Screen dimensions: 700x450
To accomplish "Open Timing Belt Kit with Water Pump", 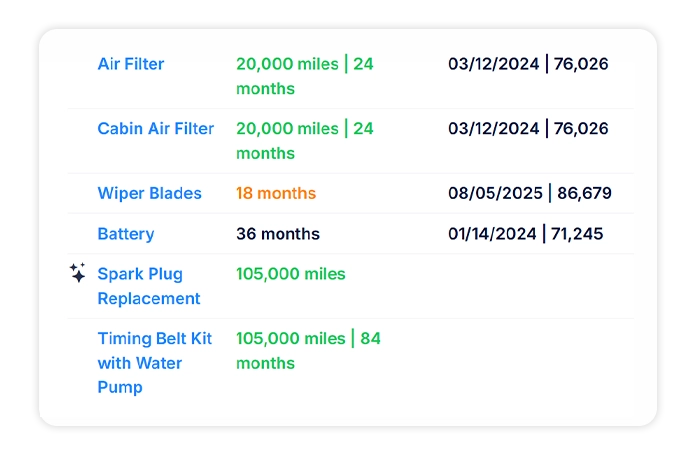I will (x=140, y=363).
